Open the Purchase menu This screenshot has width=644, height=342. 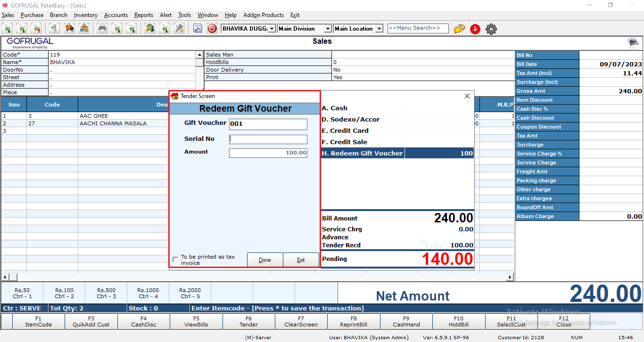32,15
